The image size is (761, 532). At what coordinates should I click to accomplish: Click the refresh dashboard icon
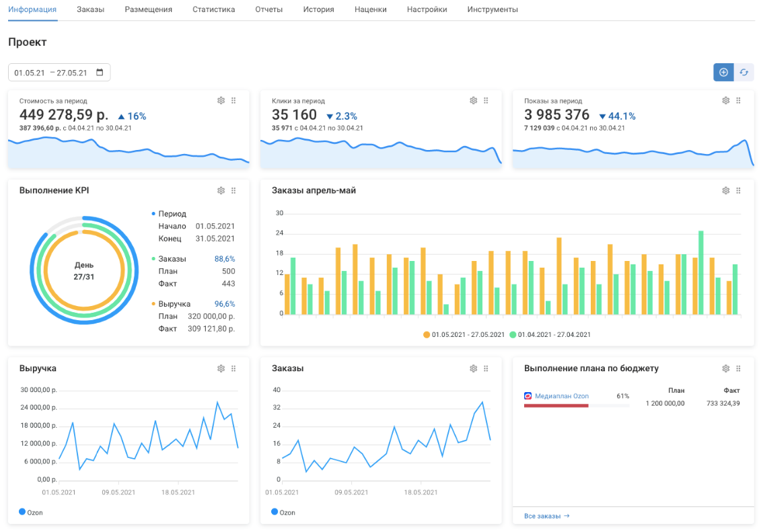click(x=744, y=73)
